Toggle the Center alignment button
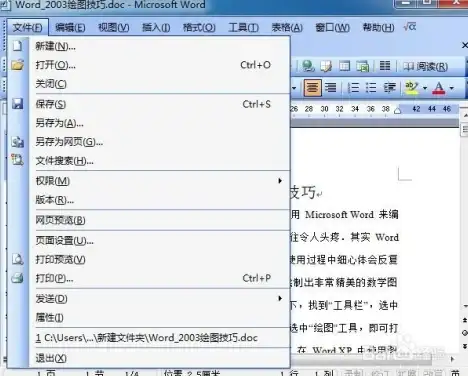 point(313,88)
